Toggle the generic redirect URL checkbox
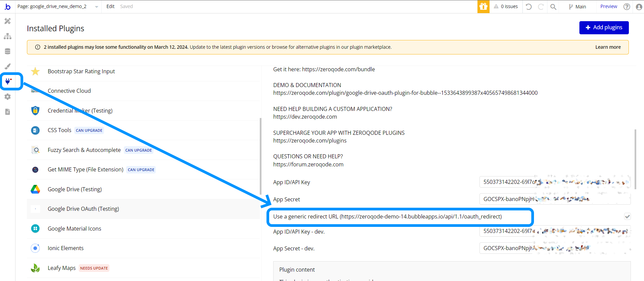The height and width of the screenshot is (281, 644). [x=627, y=216]
